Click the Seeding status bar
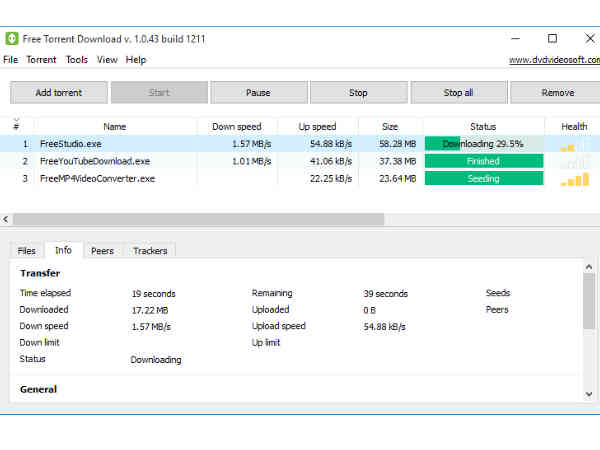Image resolution: width=600 pixels, height=450 pixels. (x=484, y=178)
